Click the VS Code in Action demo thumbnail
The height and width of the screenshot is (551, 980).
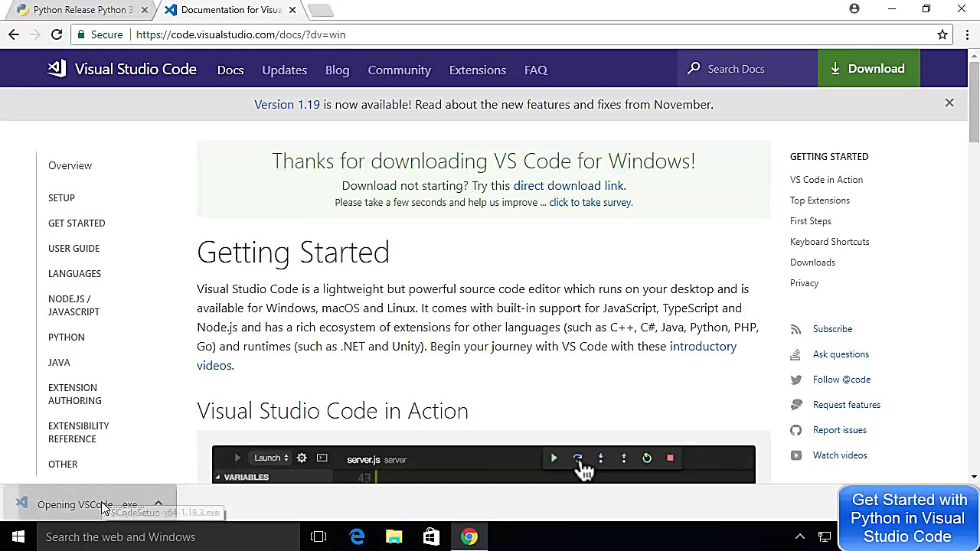[x=484, y=465]
